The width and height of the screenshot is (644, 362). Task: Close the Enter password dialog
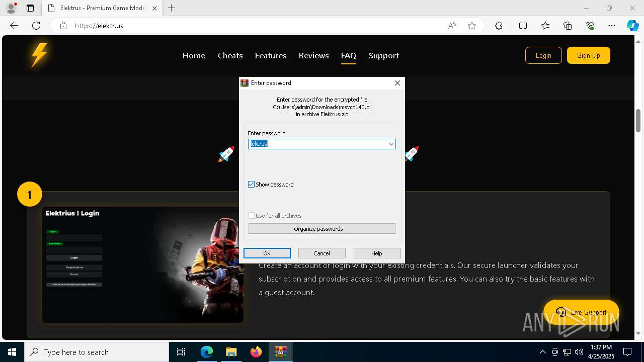pos(397,83)
